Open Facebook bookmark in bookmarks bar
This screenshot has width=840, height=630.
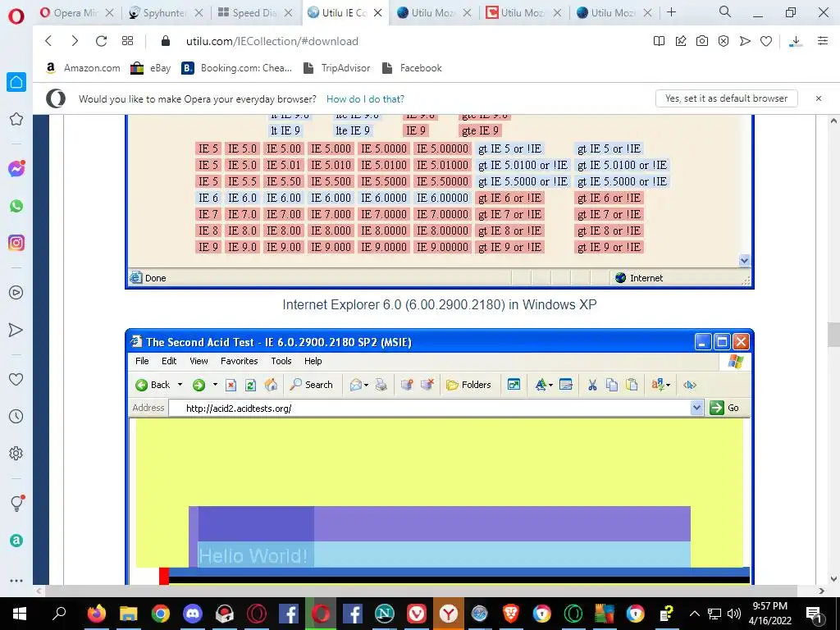click(412, 68)
